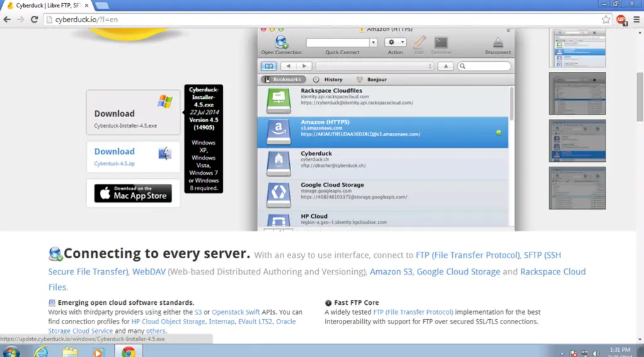Select the second screenshot thumbnail
Screen dimensions: 644x357
(x=577, y=93)
